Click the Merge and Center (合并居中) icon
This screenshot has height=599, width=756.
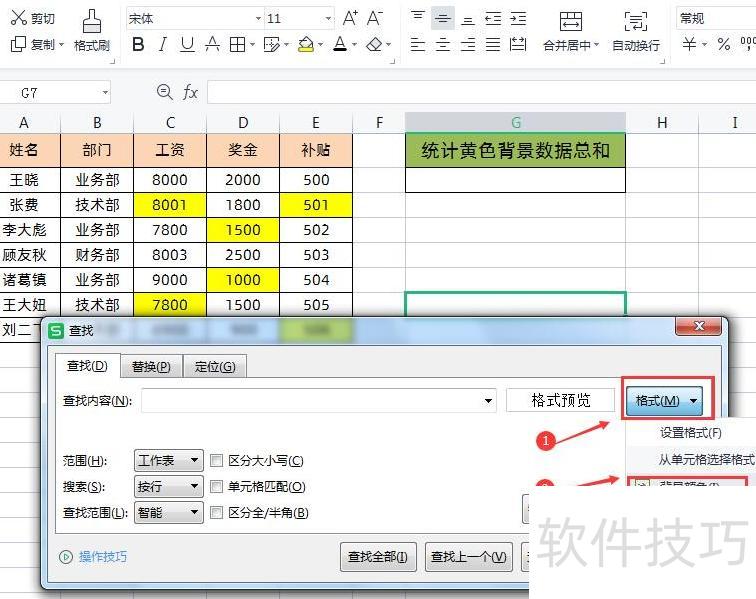click(570, 21)
